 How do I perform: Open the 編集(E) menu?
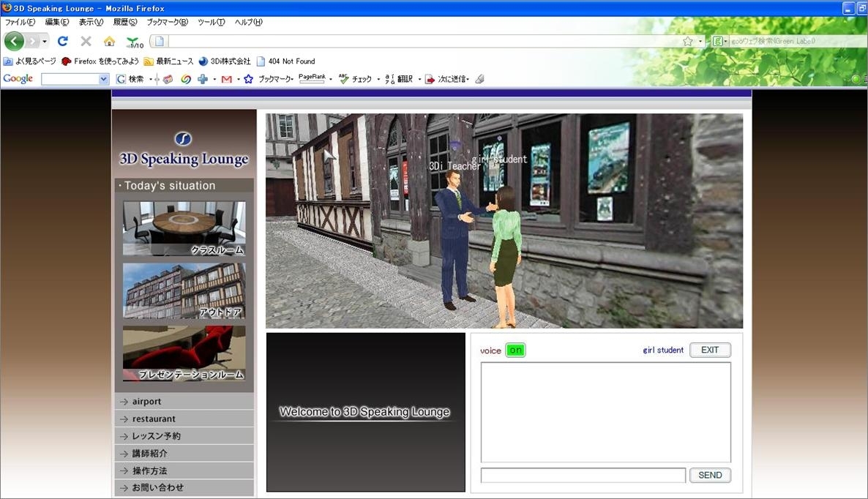pos(57,22)
